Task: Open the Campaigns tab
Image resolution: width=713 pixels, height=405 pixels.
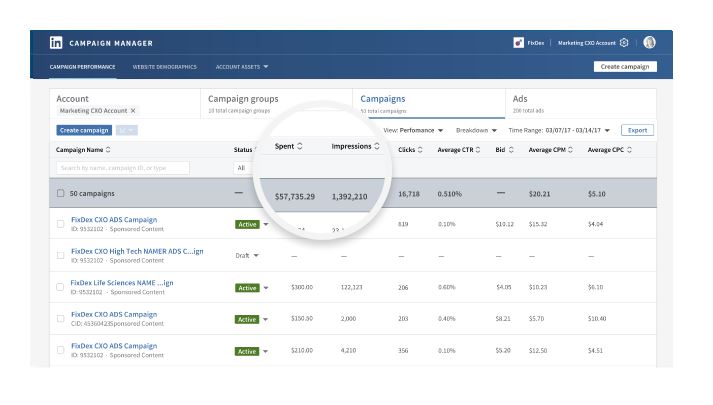Action: tap(429, 104)
